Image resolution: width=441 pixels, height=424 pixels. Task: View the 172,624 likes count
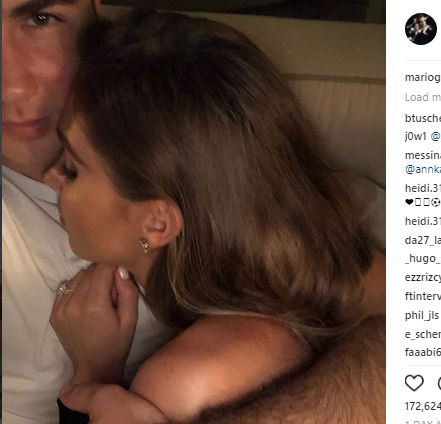[x=423, y=406]
